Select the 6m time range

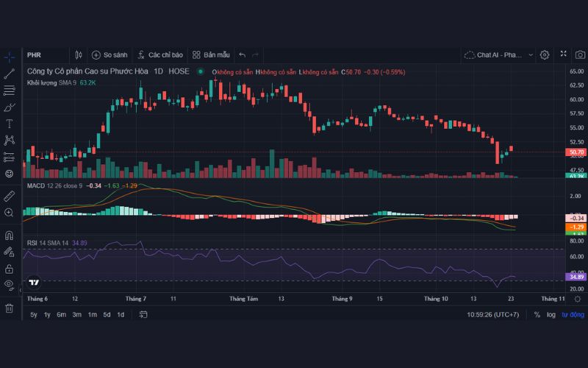click(x=61, y=314)
